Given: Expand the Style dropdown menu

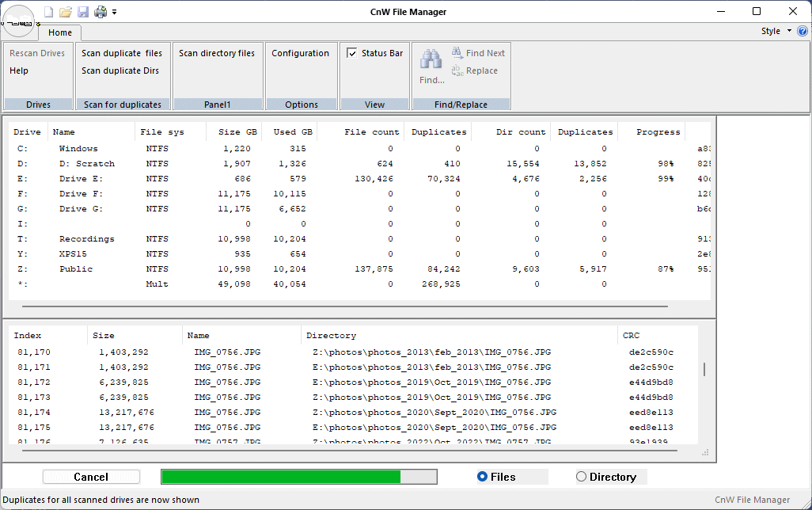Looking at the screenshot, I should (x=776, y=31).
